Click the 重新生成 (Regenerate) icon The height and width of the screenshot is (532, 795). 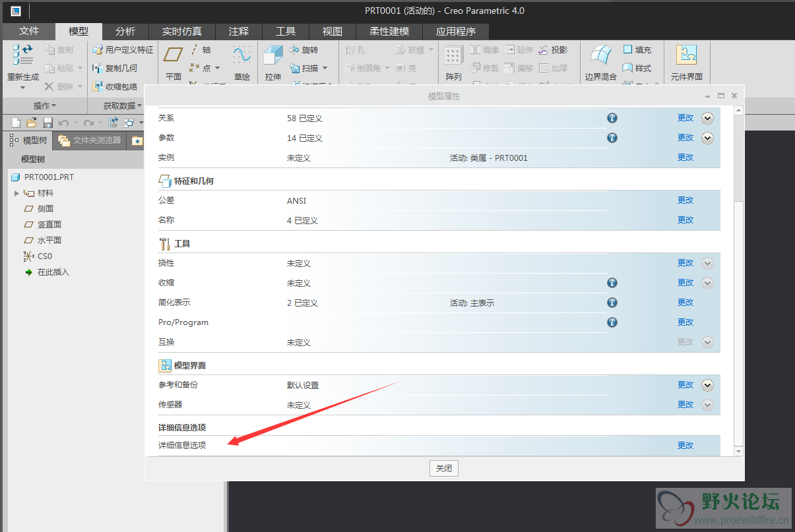point(22,55)
